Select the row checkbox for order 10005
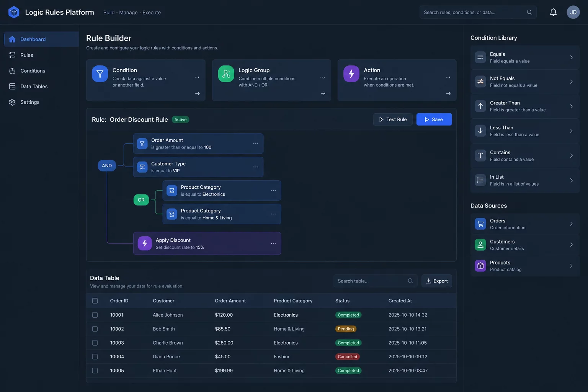588x392 pixels. point(95,371)
